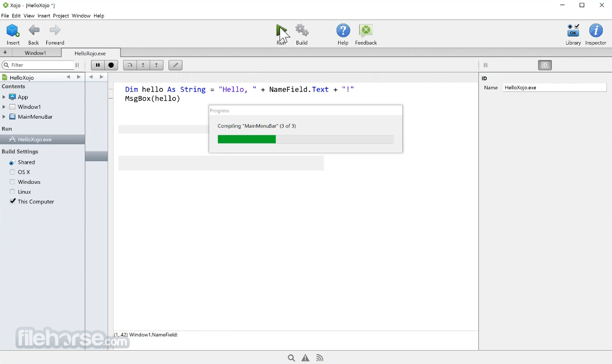Enable Linux build target
612x364 pixels.
[x=12, y=192]
